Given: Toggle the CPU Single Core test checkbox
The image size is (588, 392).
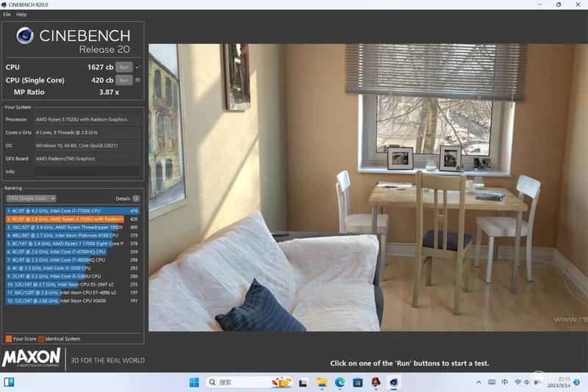Looking at the screenshot, I should 137,80.
